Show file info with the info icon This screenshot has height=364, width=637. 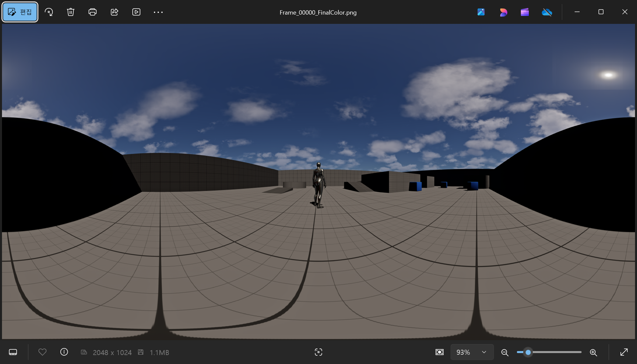click(x=64, y=352)
